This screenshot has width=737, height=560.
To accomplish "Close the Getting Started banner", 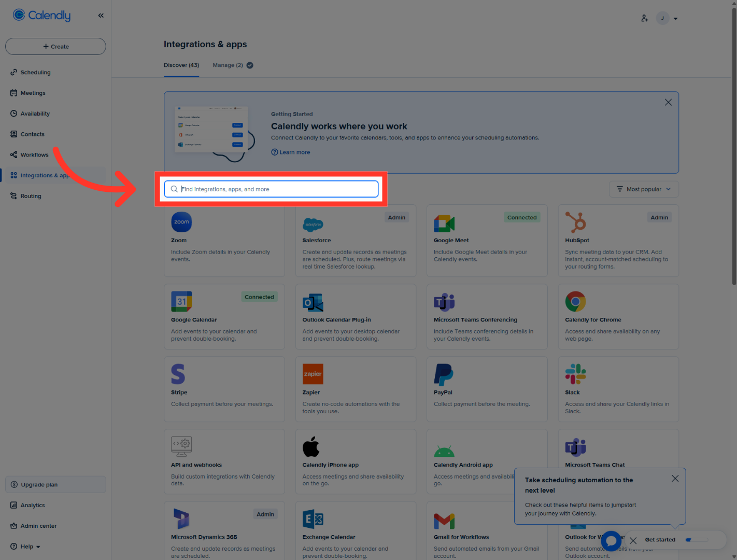I will (668, 102).
